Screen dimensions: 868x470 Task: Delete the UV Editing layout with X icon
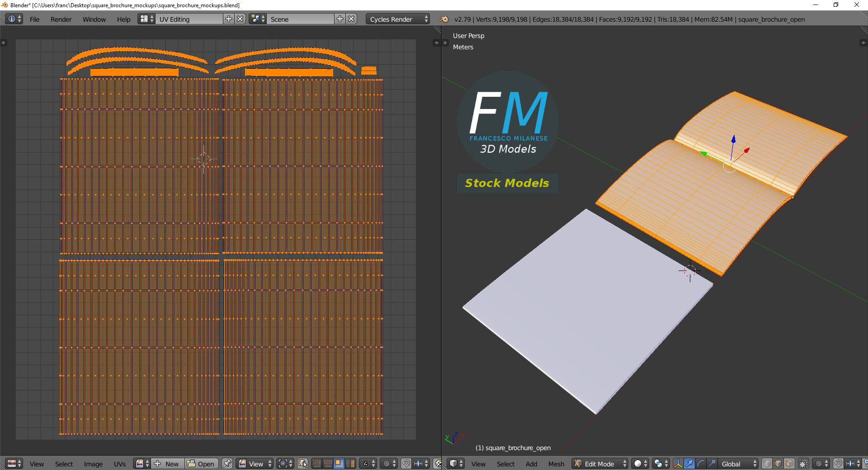pyautogui.click(x=241, y=19)
